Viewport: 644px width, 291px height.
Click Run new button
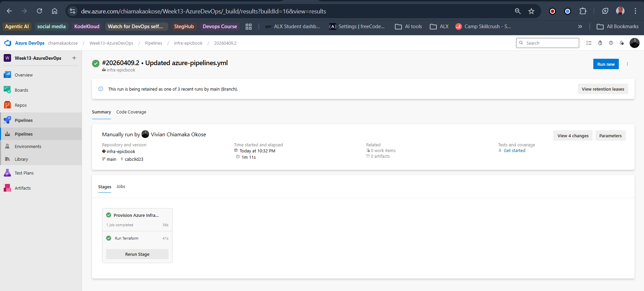(x=606, y=64)
